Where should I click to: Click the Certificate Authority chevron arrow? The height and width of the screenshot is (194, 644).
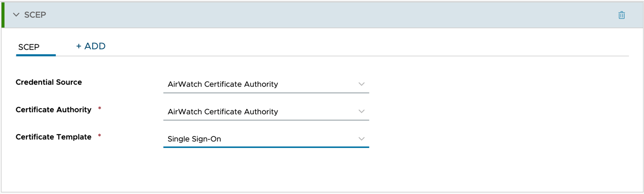(x=362, y=111)
